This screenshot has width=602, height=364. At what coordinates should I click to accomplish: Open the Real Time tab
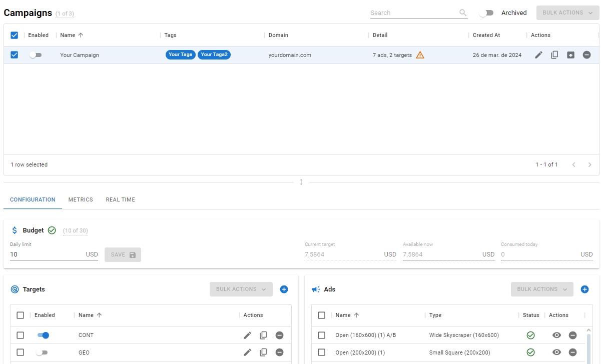tap(120, 199)
